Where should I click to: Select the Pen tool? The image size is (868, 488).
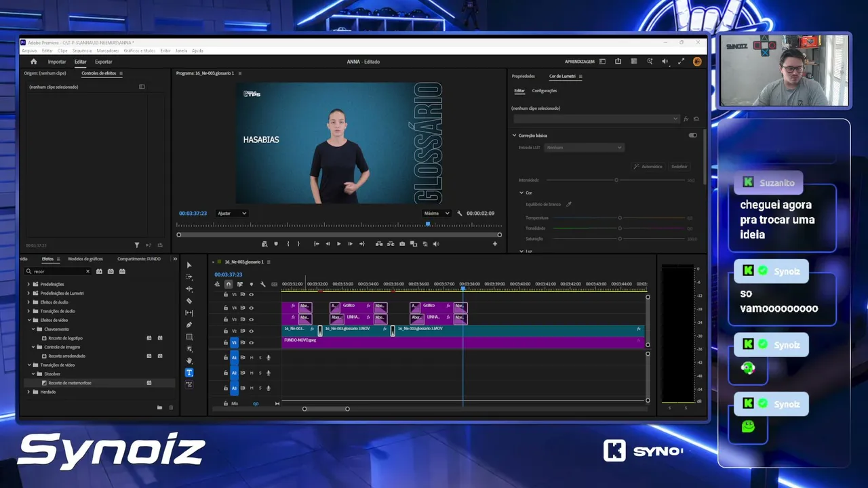[189, 325]
